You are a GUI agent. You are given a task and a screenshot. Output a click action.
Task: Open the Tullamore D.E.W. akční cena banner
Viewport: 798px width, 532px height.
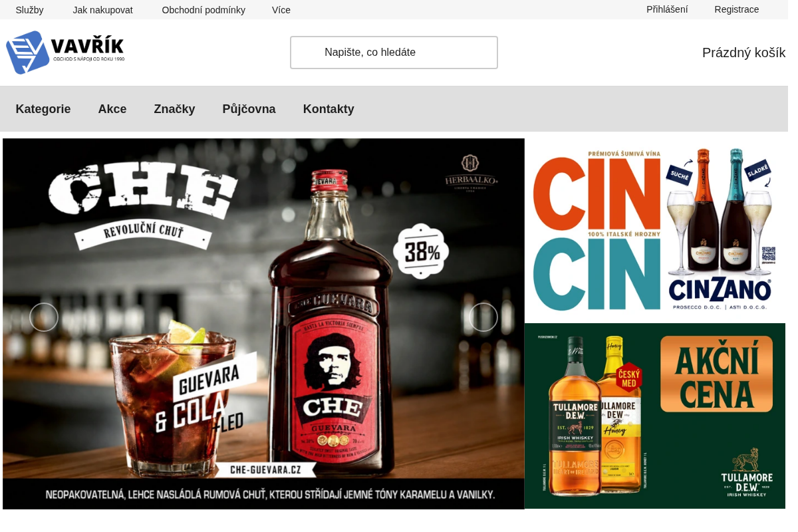click(655, 416)
